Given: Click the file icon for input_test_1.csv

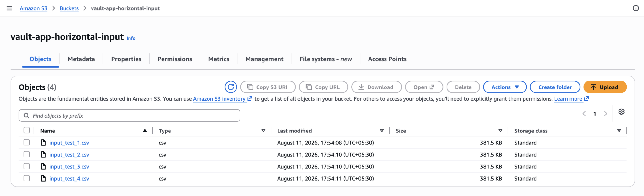Looking at the screenshot, I should 43,143.
